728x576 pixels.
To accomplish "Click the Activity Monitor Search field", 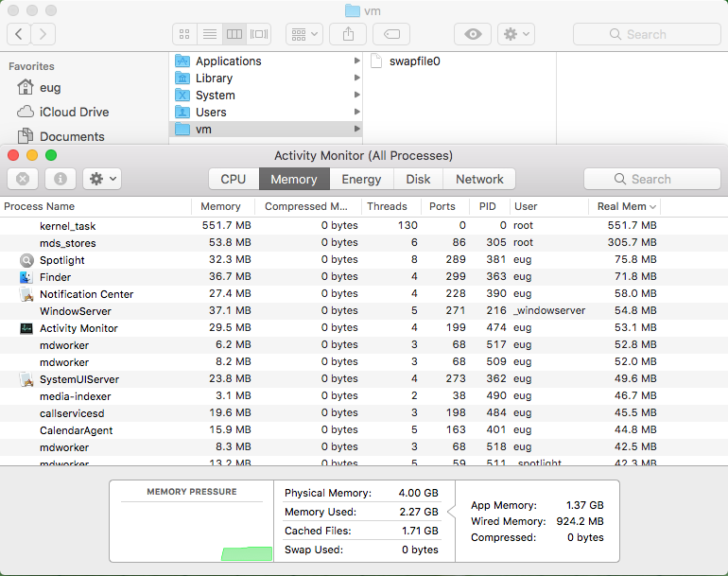I will pyautogui.click(x=651, y=179).
